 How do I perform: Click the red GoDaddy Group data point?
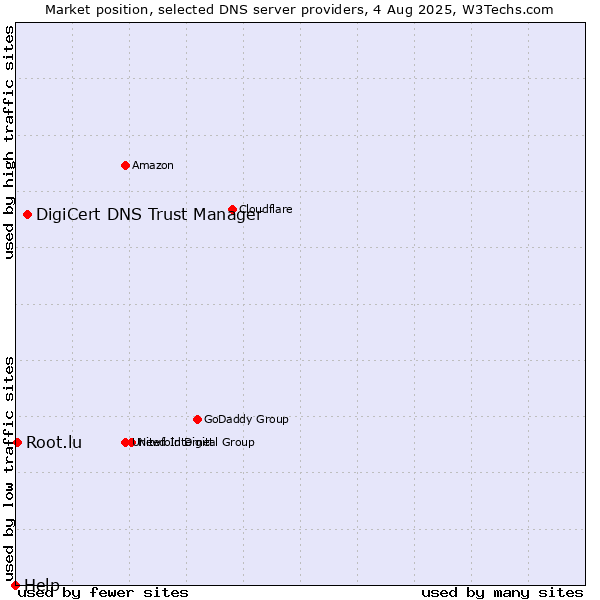pyautogui.click(x=197, y=419)
